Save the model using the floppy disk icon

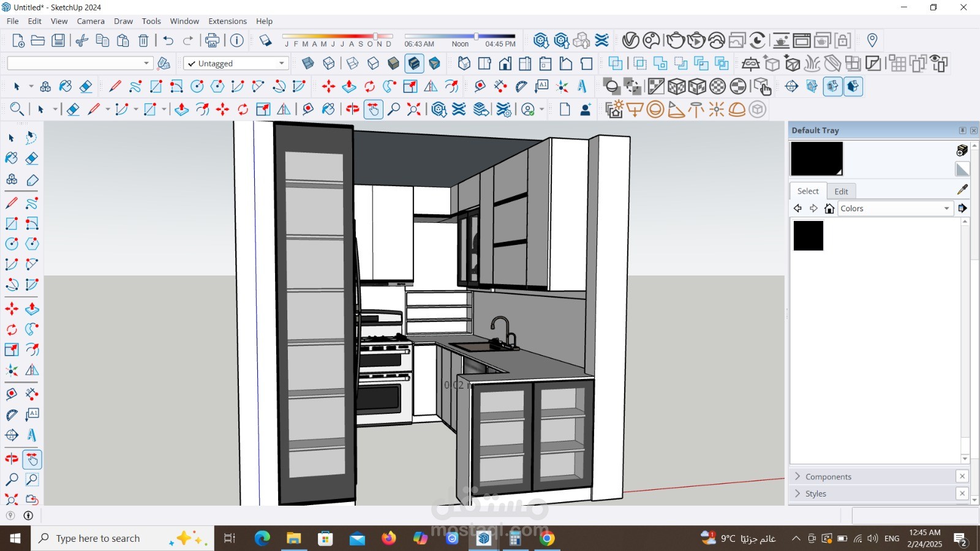click(58, 40)
